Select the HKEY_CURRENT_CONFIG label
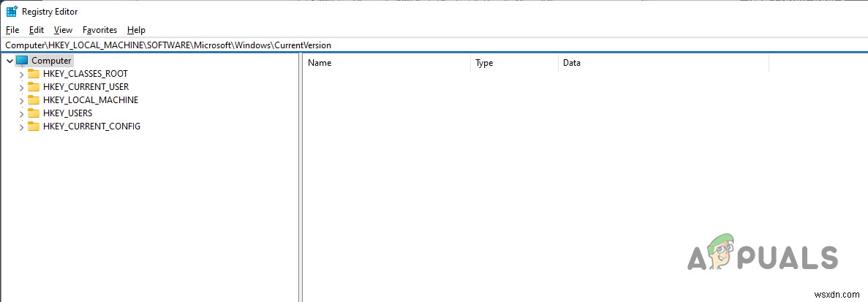 pos(92,126)
